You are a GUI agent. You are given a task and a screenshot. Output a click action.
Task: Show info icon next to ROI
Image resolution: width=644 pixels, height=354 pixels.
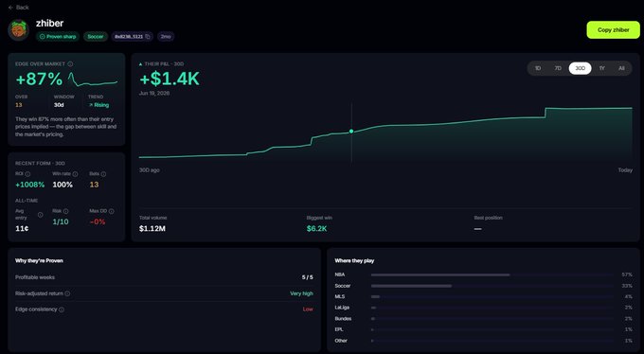tap(27, 174)
